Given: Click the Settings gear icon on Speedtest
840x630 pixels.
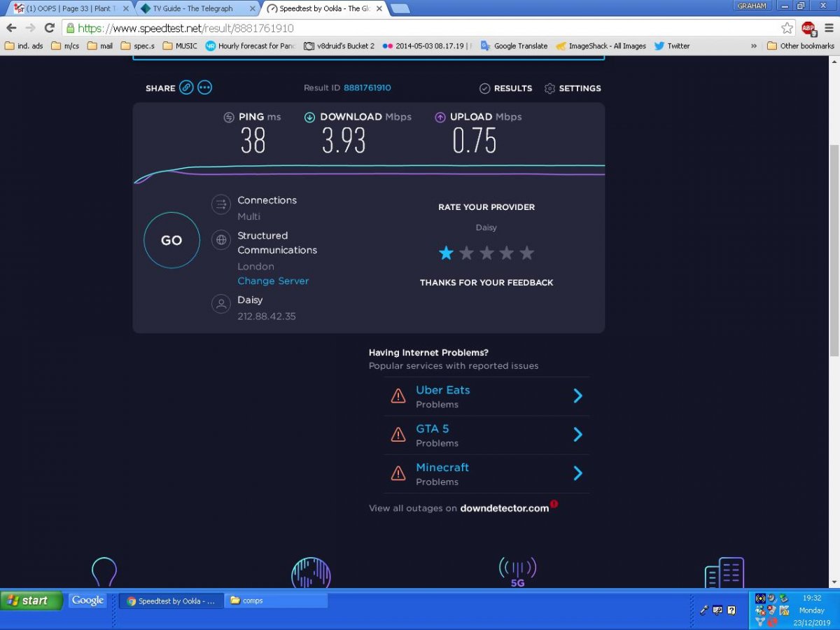Looking at the screenshot, I should click(x=550, y=88).
